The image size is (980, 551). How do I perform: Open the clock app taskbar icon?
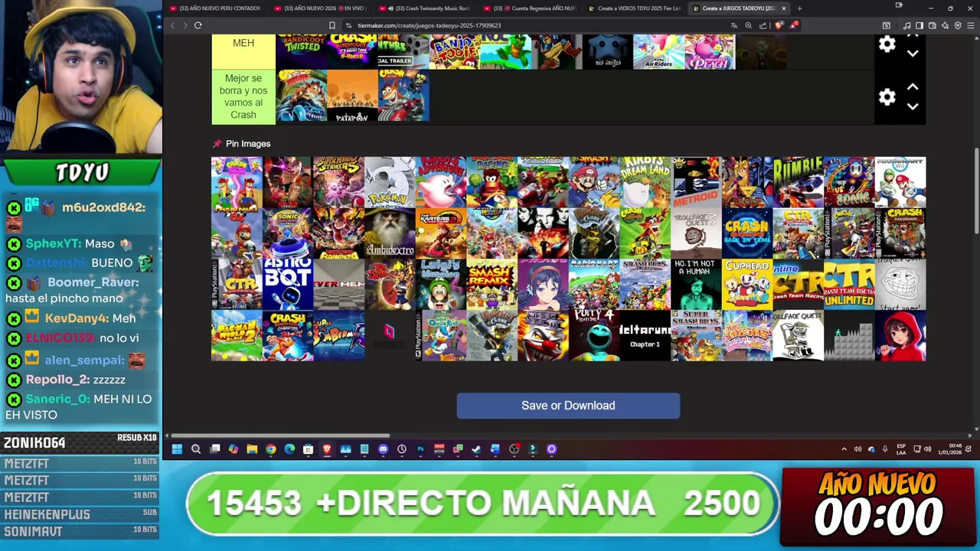click(402, 449)
